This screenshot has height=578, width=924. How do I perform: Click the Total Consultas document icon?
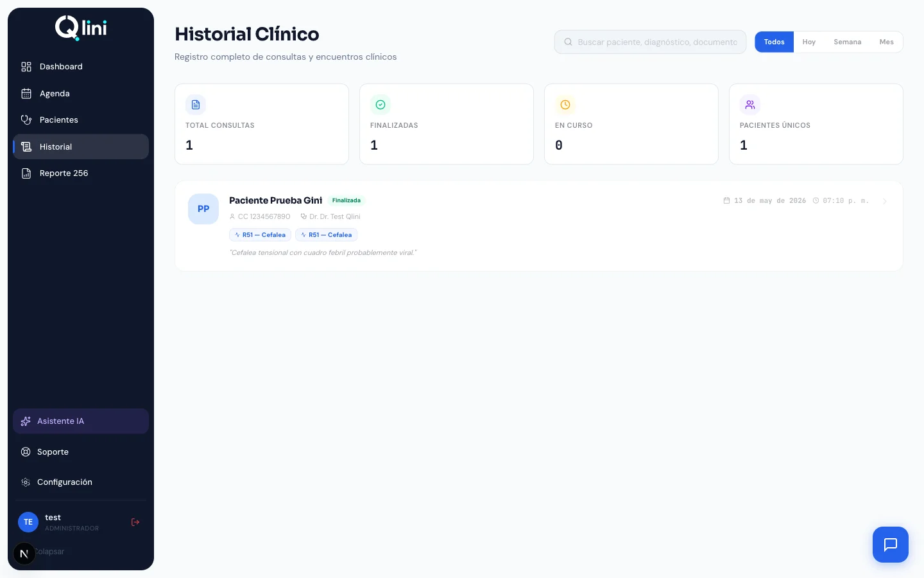[x=196, y=105]
